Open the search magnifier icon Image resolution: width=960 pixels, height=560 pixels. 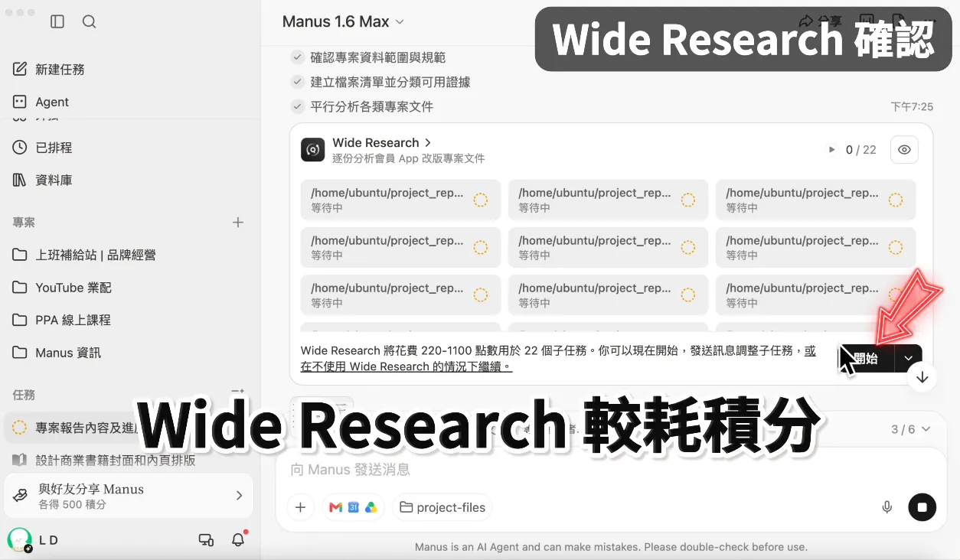coord(90,21)
